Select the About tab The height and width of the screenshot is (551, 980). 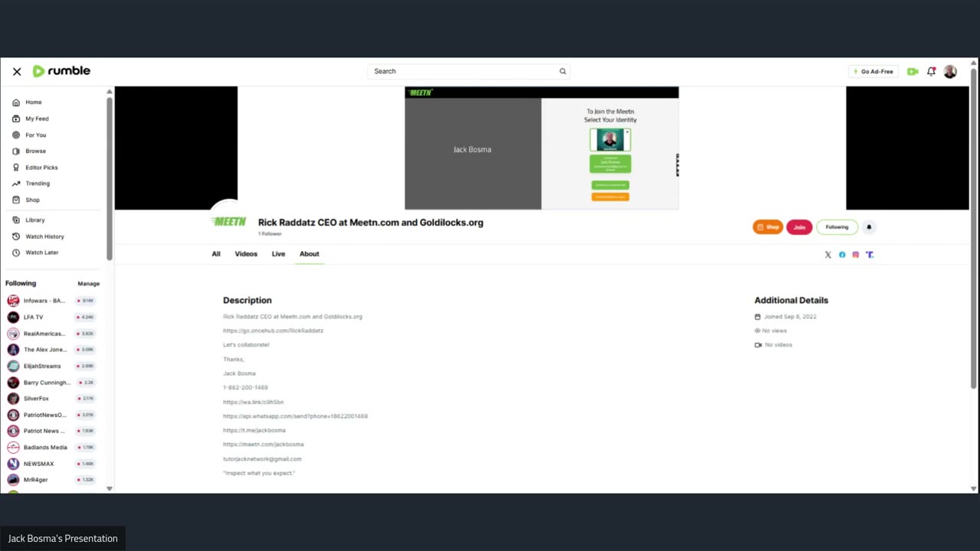pyautogui.click(x=309, y=254)
